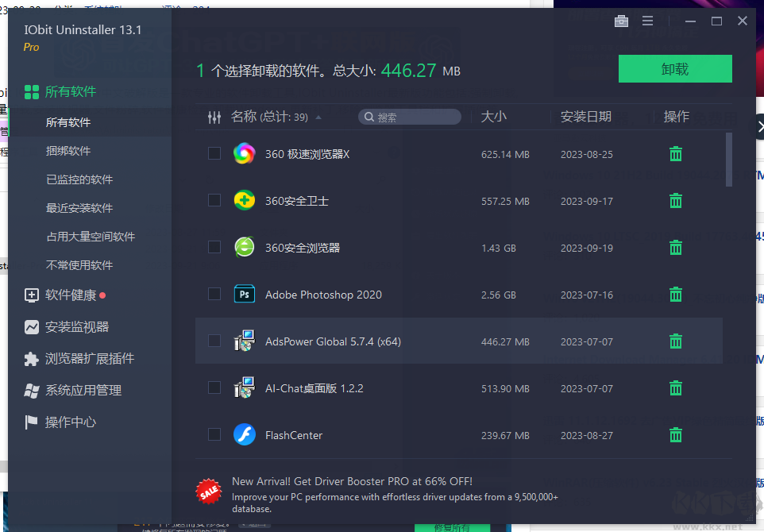This screenshot has width=764, height=532.
Task: Close the IObit Uninstaller window
Action: coord(742,21)
